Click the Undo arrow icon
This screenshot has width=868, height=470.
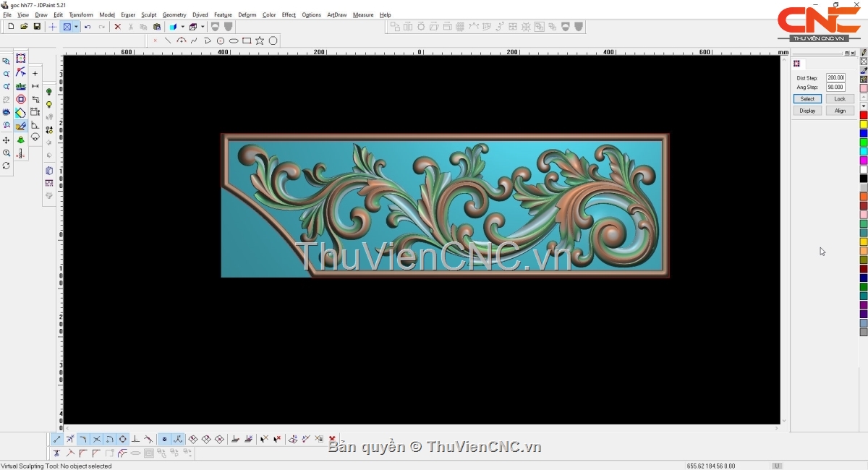click(88, 27)
